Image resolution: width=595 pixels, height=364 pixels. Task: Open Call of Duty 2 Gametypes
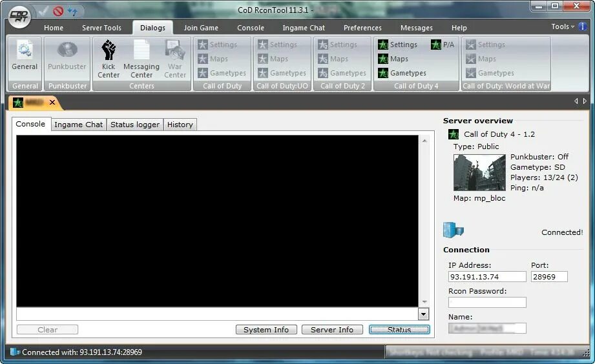tap(342, 73)
